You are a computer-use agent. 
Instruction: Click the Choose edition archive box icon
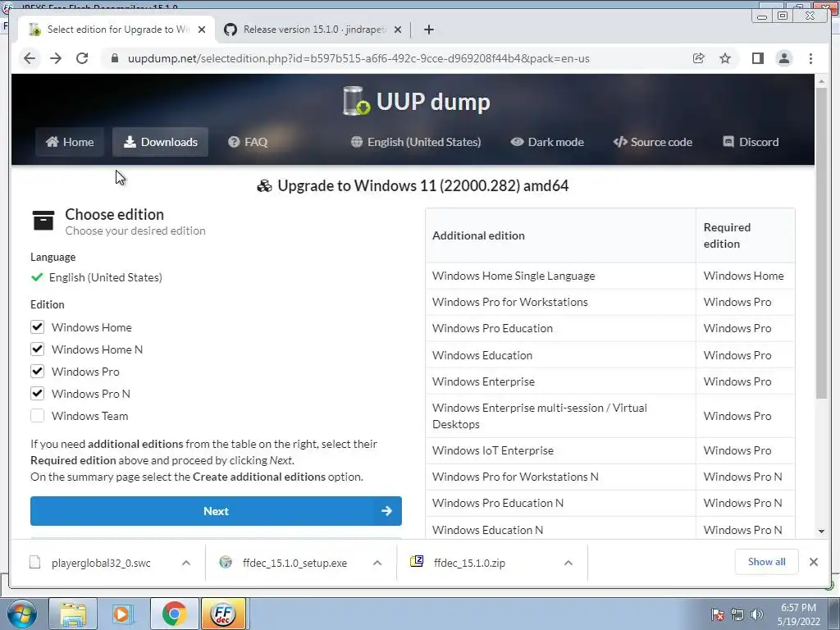click(x=43, y=220)
